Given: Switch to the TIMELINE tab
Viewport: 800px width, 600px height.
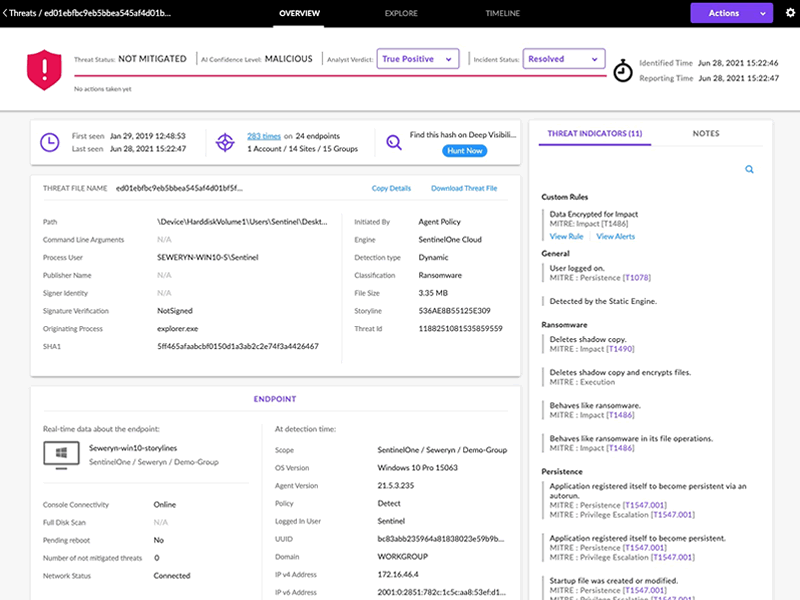Looking at the screenshot, I should [503, 13].
